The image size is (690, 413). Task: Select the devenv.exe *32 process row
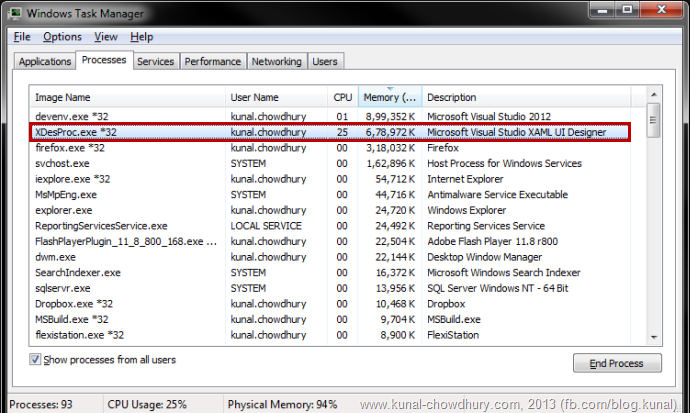point(330,117)
